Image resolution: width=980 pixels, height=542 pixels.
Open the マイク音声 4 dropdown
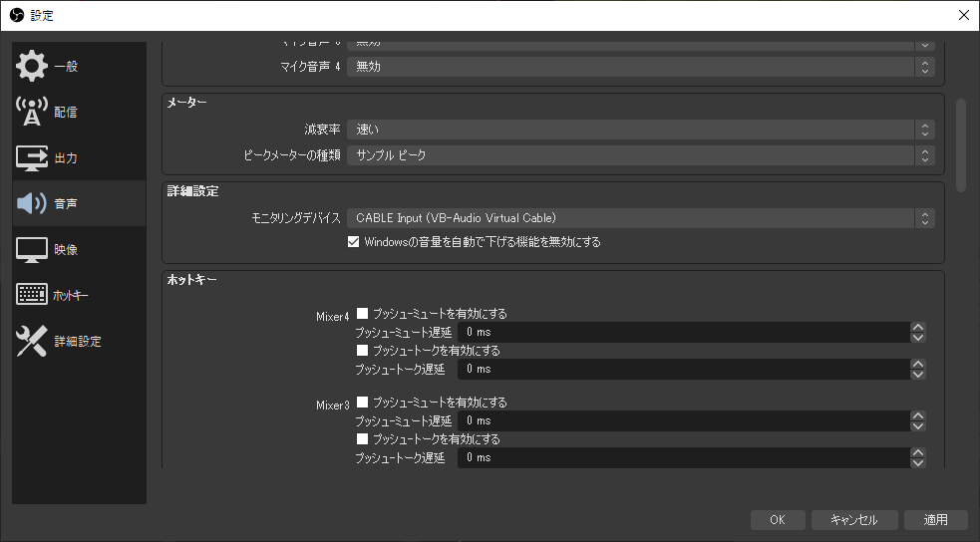coord(641,66)
